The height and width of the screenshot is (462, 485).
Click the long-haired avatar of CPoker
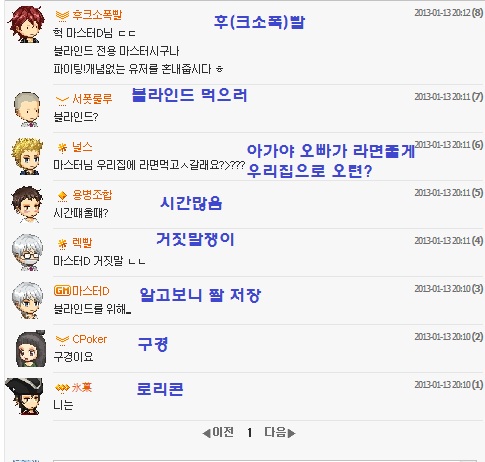click(31, 349)
